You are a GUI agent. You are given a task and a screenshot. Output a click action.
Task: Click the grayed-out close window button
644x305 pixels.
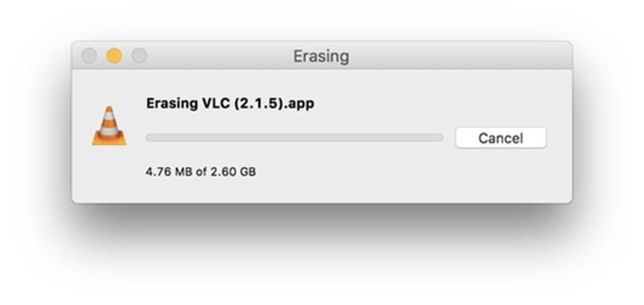click(x=89, y=56)
